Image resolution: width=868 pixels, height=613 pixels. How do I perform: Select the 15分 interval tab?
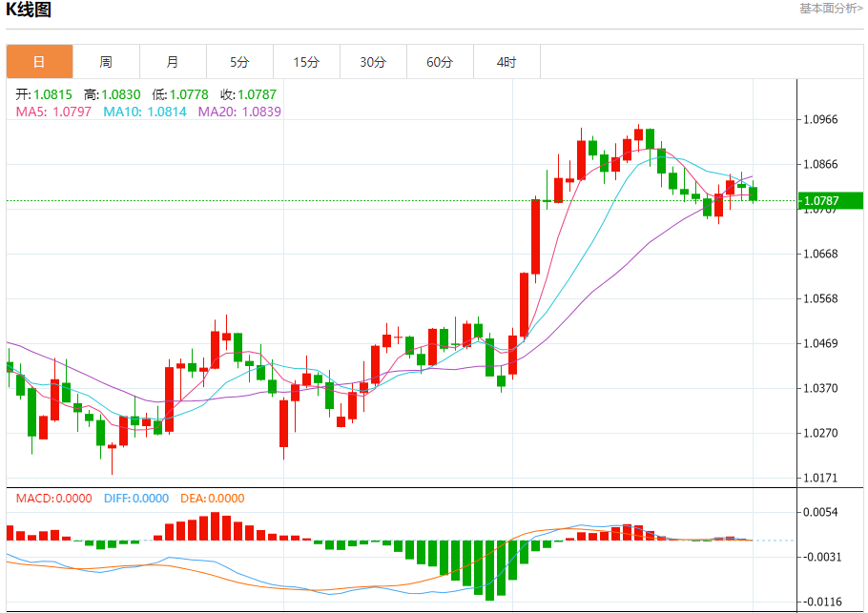click(x=306, y=62)
